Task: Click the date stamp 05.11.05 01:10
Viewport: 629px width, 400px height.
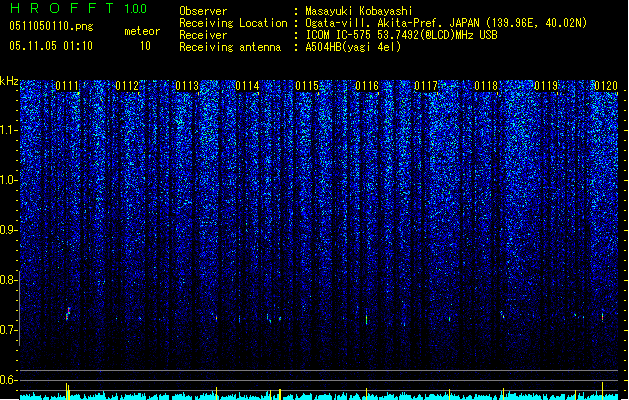Action: coord(51,46)
